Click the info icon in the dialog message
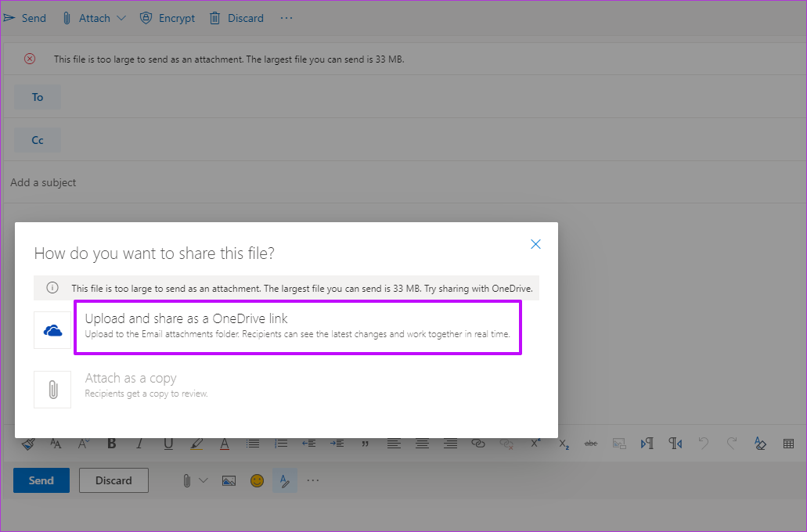807x532 pixels. click(x=52, y=288)
